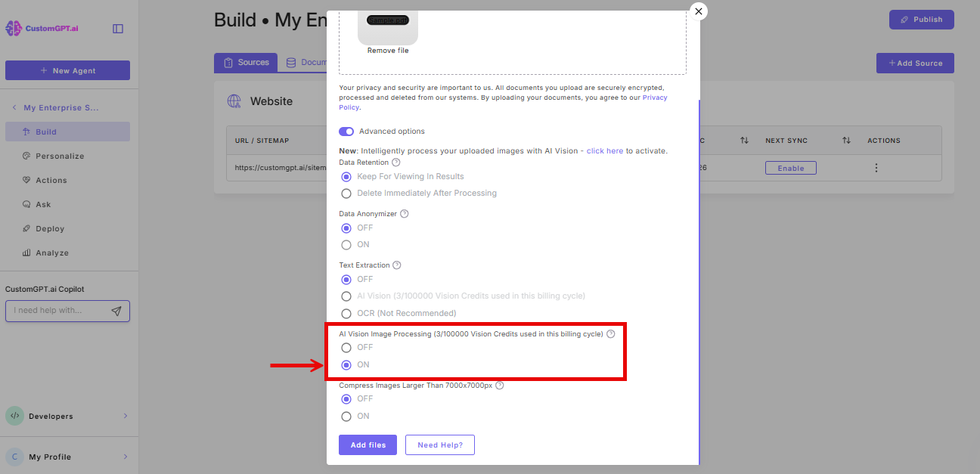Select Keep For Viewing In Results
The width and height of the screenshot is (980, 474).
[346, 176]
